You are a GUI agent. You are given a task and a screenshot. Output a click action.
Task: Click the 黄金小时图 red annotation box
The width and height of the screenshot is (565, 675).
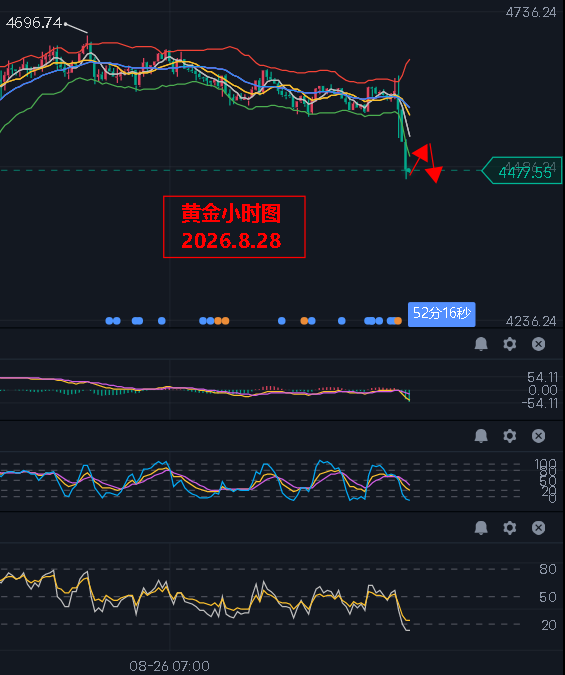234,227
